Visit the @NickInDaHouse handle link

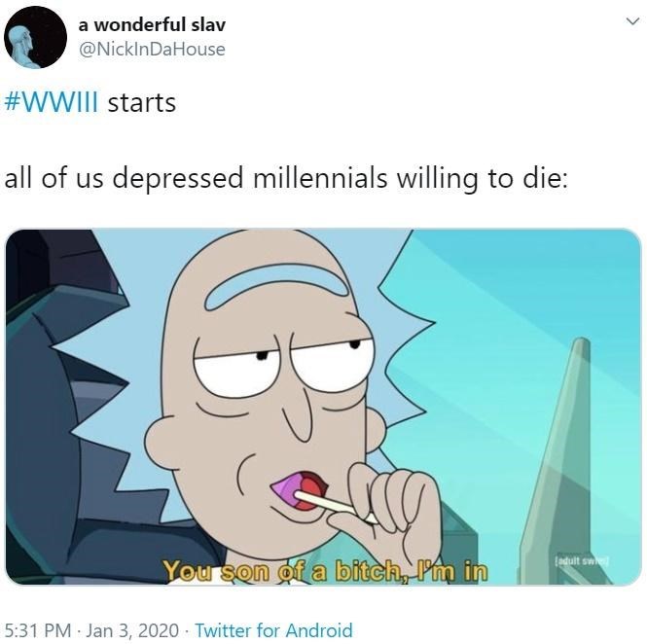pyautogui.click(x=152, y=49)
